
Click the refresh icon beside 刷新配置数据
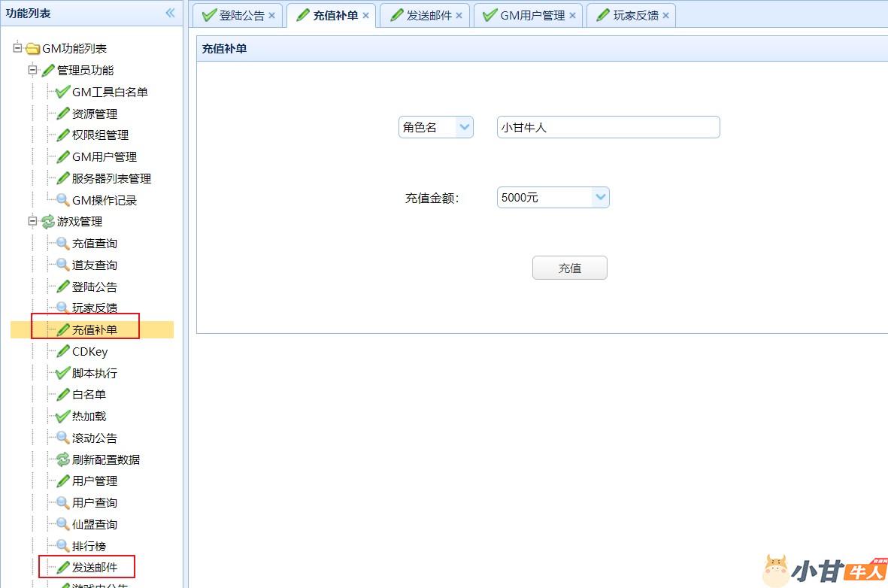[x=63, y=459]
